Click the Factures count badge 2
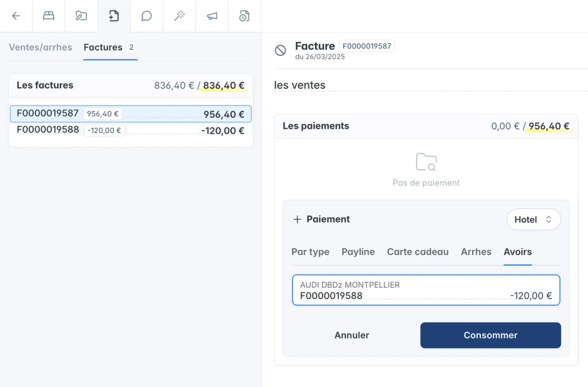Viewport: 588px width, 387px height. (x=131, y=47)
